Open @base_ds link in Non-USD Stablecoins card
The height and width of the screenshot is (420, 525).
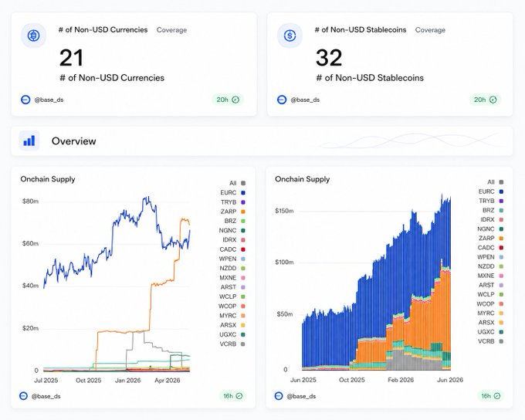(305, 100)
